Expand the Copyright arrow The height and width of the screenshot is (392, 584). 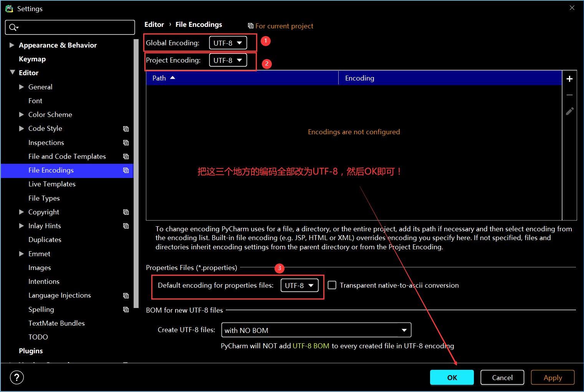pyautogui.click(x=22, y=212)
